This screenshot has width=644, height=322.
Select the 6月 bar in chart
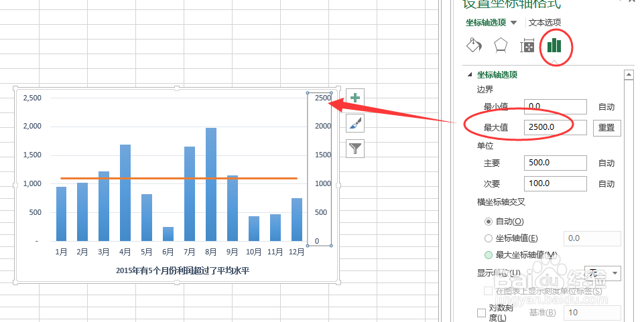(x=168, y=234)
